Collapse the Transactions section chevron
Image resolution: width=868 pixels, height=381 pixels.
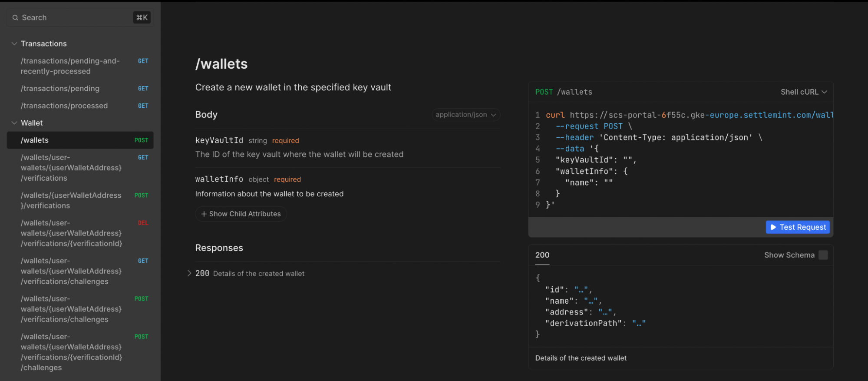click(x=14, y=44)
